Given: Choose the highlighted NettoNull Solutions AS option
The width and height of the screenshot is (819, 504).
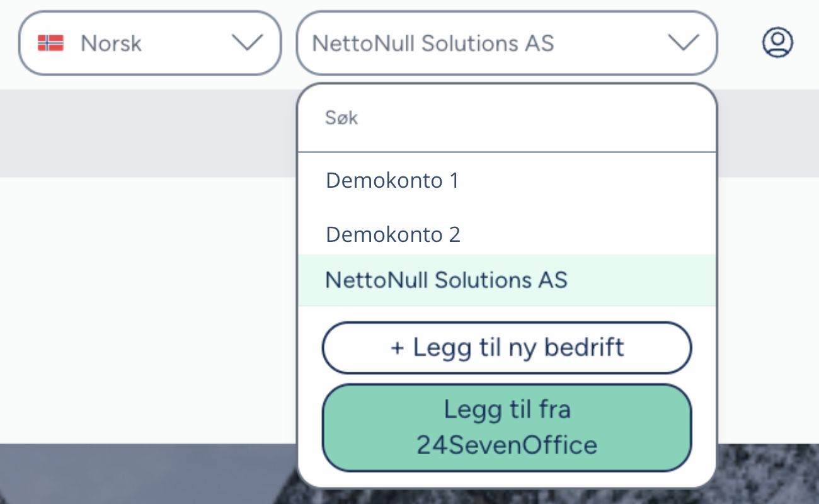Looking at the screenshot, I should pos(446,280).
